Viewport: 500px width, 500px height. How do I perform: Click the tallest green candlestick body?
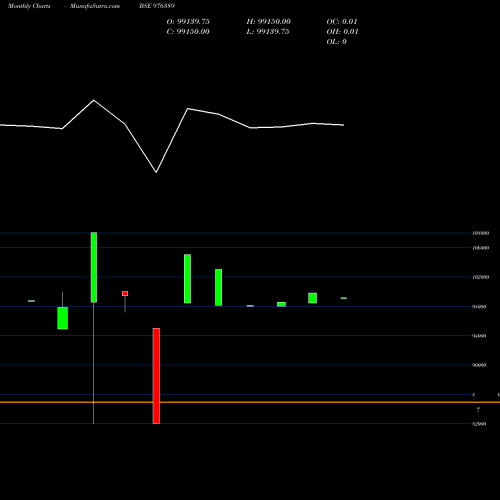point(94,267)
